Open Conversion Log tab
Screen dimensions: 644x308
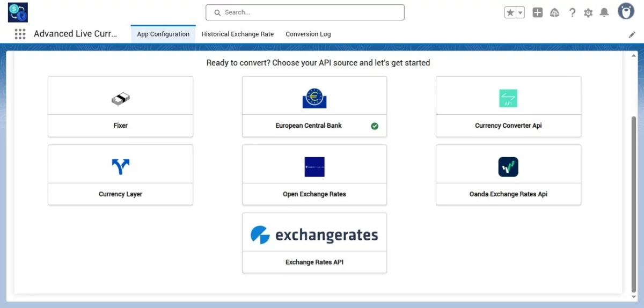(x=308, y=34)
